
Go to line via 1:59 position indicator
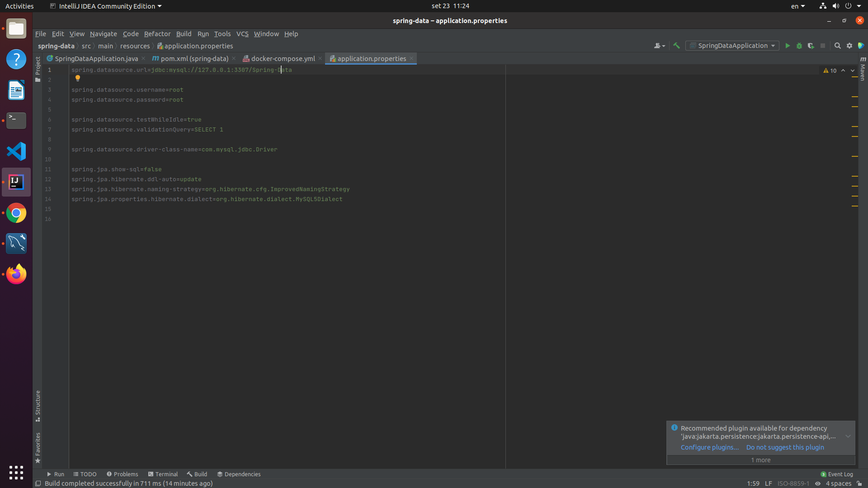coord(753,483)
